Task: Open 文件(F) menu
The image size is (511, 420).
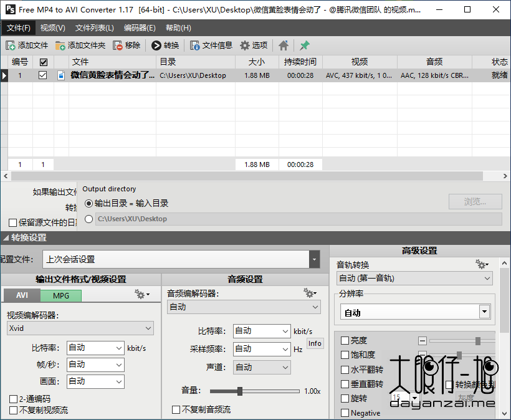Action: (x=19, y=28)
